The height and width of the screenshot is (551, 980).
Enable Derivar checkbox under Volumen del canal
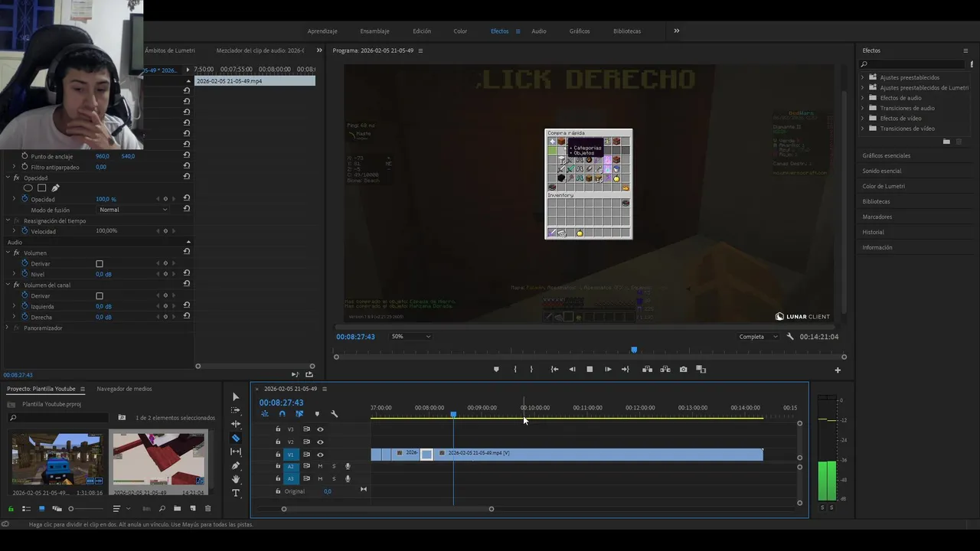pyautogui.click(x=100, y=296)
